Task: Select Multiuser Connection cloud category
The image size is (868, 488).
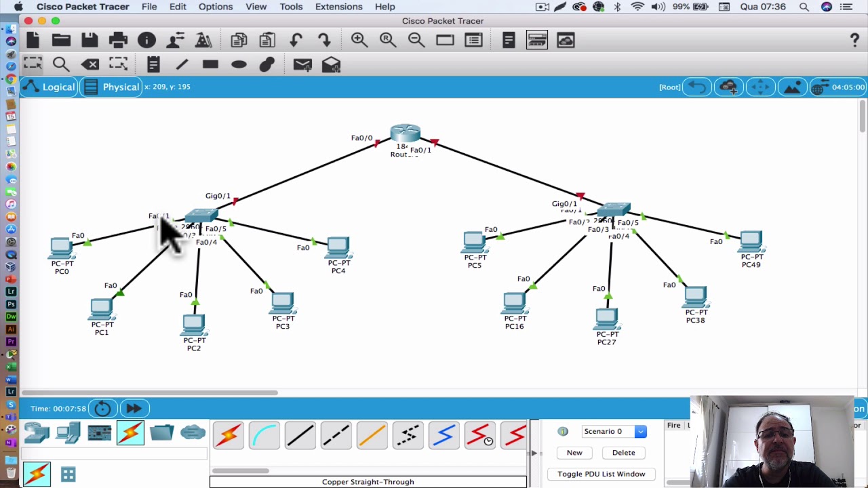Action: [193, 432]
